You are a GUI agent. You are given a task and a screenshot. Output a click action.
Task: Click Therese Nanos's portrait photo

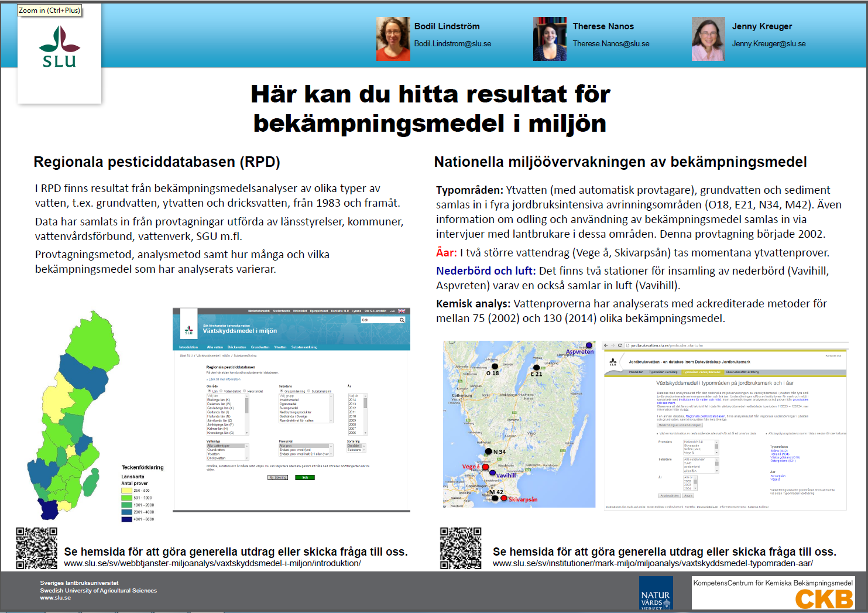click(550, 39)
